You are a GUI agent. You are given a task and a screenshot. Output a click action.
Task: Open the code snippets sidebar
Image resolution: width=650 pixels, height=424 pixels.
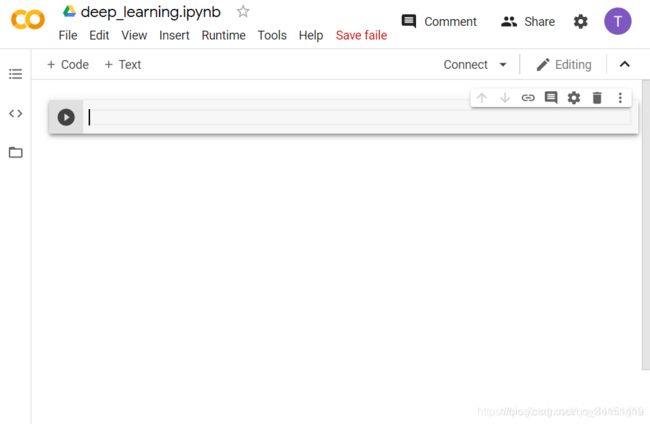[x=15, y=113]
